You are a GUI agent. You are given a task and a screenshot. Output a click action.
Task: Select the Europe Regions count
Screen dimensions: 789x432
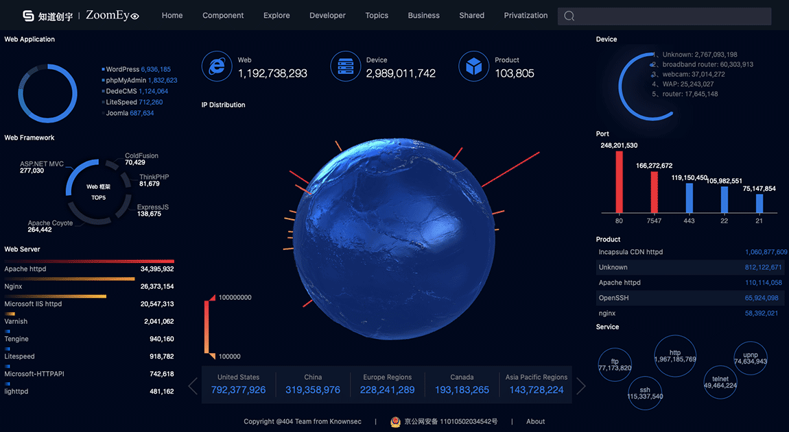click(387, 390)
